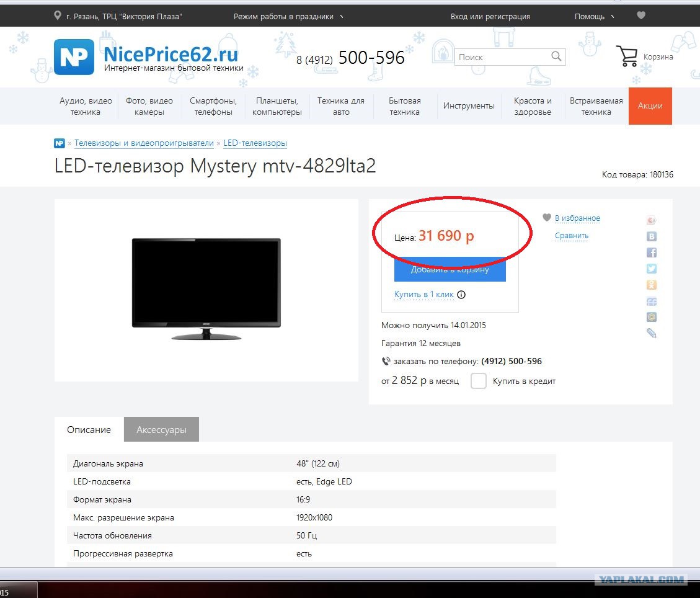The height and width of the screenshot is (598, 700).
Task: Share via the VKontakte icon
Action: [652, 236]
